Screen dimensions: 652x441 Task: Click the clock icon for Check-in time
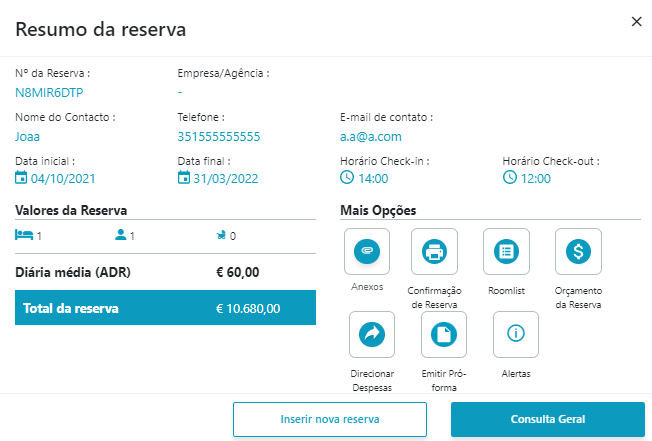[x=347, y=178]
